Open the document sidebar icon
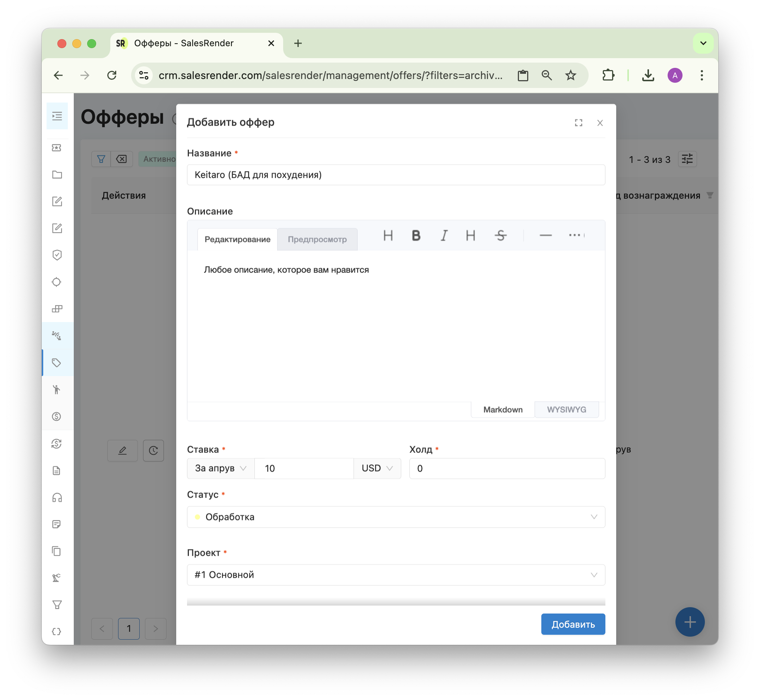The height and width of the screenshot is (700, 760). pyautogui.click(x=57, y=471)
